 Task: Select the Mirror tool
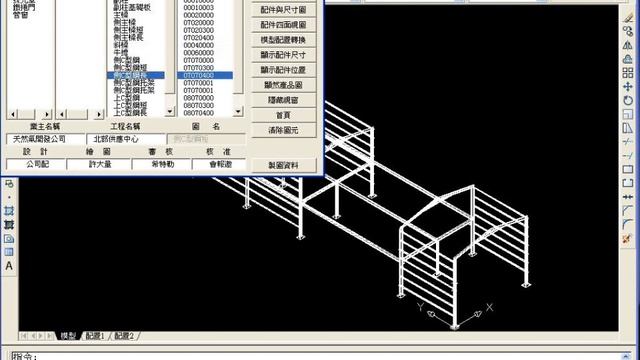click(x=628, y=45)
